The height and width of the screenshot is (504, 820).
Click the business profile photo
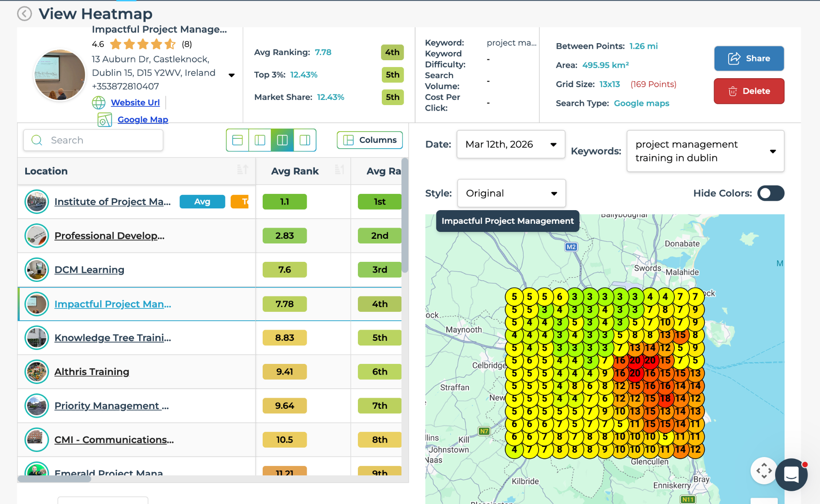[x=60, y=75]
